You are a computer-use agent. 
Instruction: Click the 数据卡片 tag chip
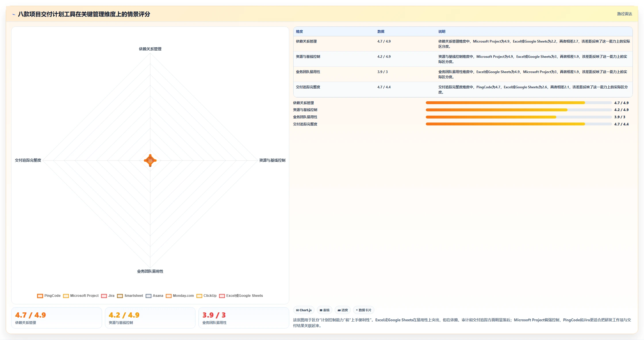coord(364,310)
